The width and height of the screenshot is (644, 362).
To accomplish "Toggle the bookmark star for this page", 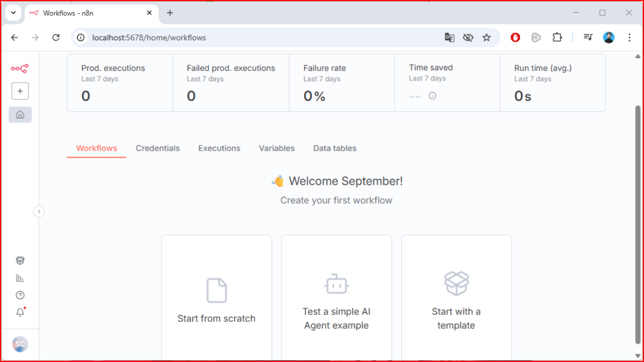I will pos(486,38).
